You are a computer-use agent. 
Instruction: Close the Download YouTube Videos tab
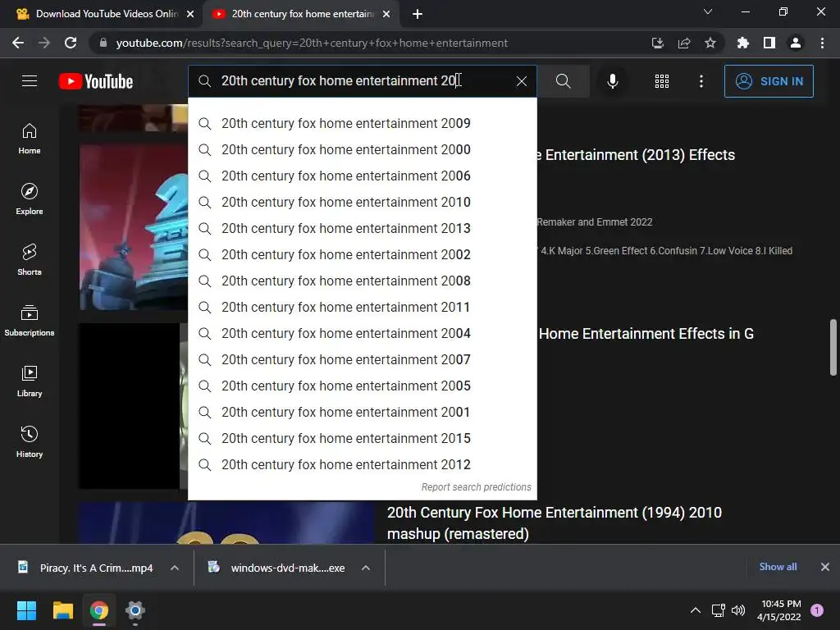tap(190, 14)
